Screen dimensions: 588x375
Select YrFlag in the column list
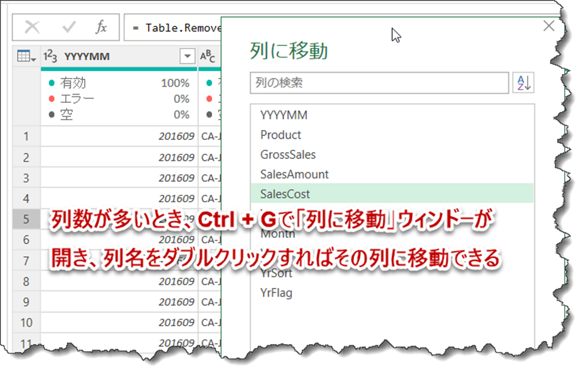392,293
